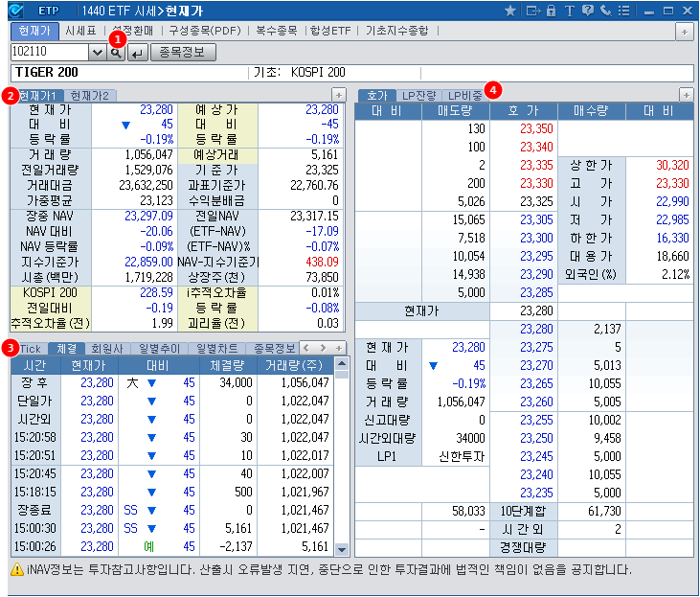Screen dimensions: 700x597
Task: Open the list menu icon in title bar
Action: pos(623,11)
